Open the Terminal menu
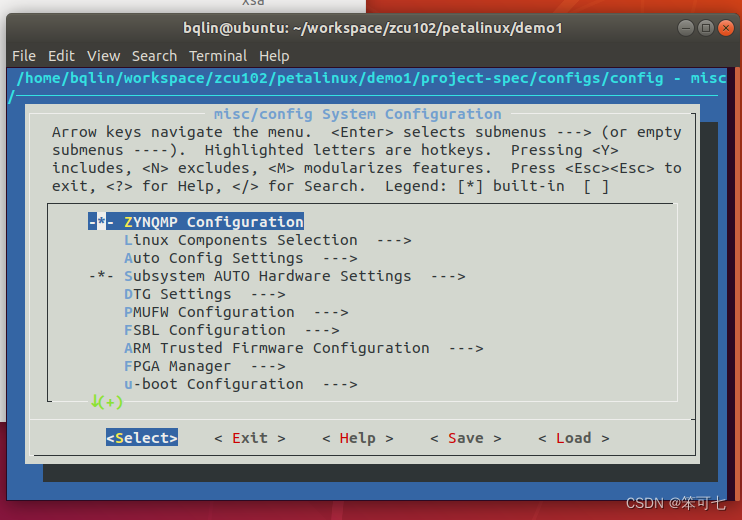The image size is (742, 520). (x=218, y=56)
